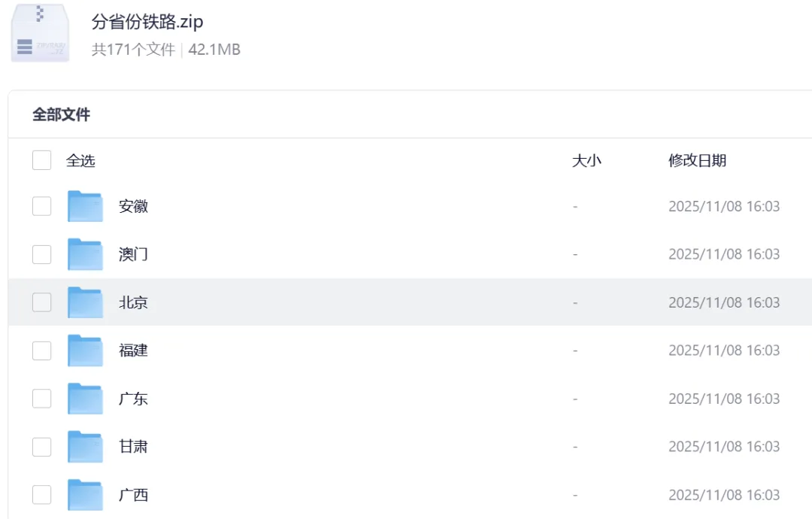
Task: Open the 澳门 folder icon
Action: coord(86,254)
